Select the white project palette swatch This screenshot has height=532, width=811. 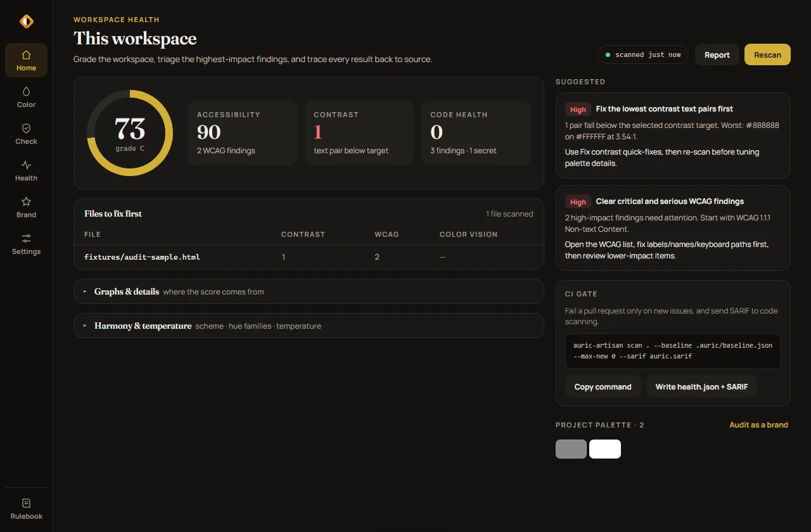(605, 449)
